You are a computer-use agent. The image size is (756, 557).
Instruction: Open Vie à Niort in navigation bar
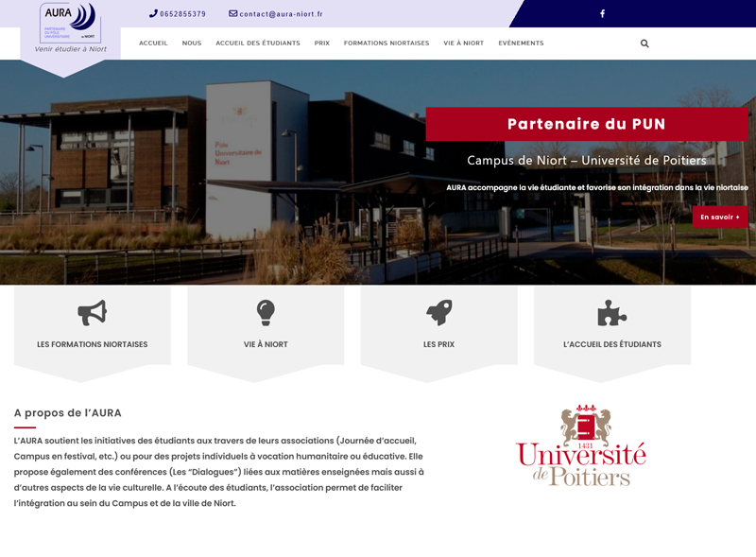[463, 43]
